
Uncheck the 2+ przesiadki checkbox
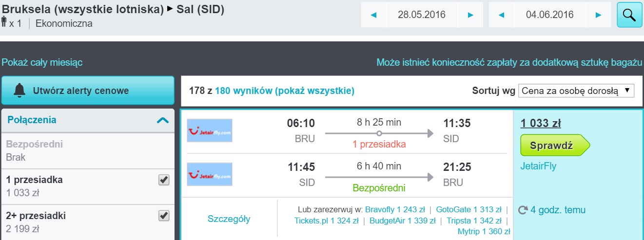[164, 215]
